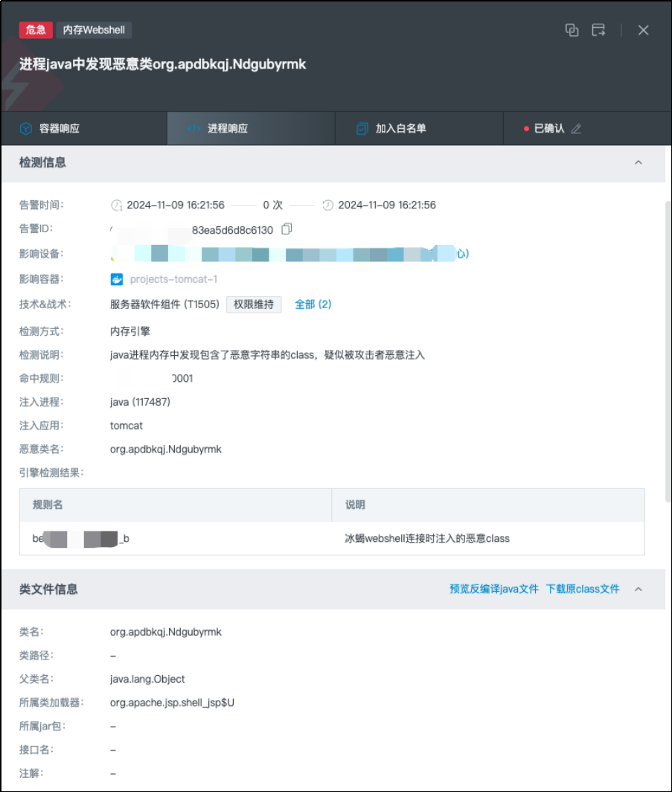Click the first alert time clock icon

pos(117,205)
